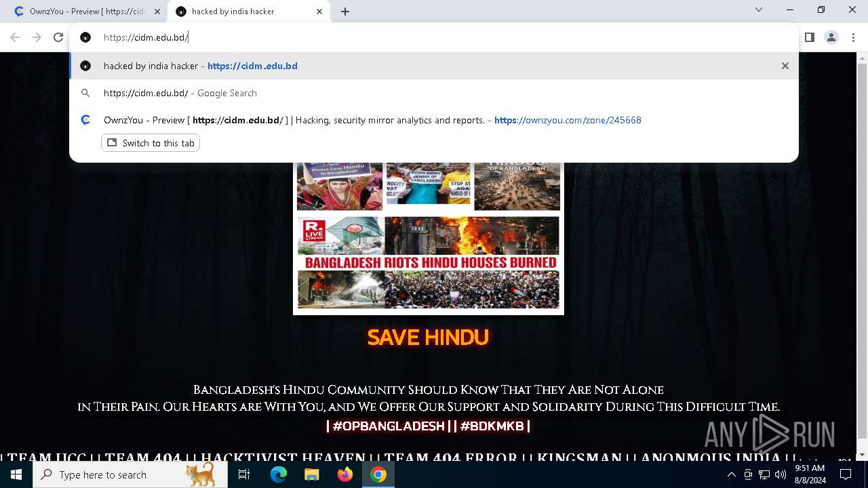Open Task View from the taskbar
The height and width of the screenshot is (488, 868).
pos(244,474)
